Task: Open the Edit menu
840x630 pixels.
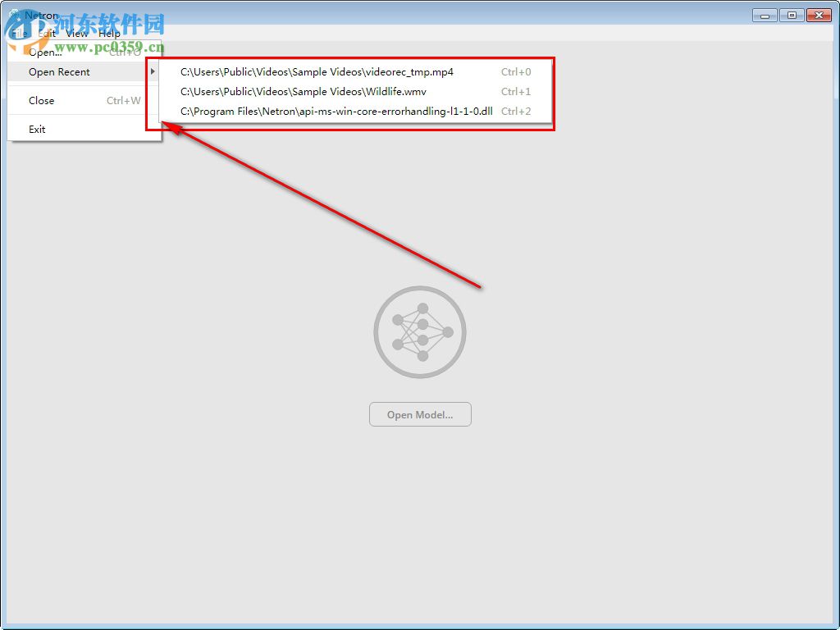Action: (x=47, y=33)
